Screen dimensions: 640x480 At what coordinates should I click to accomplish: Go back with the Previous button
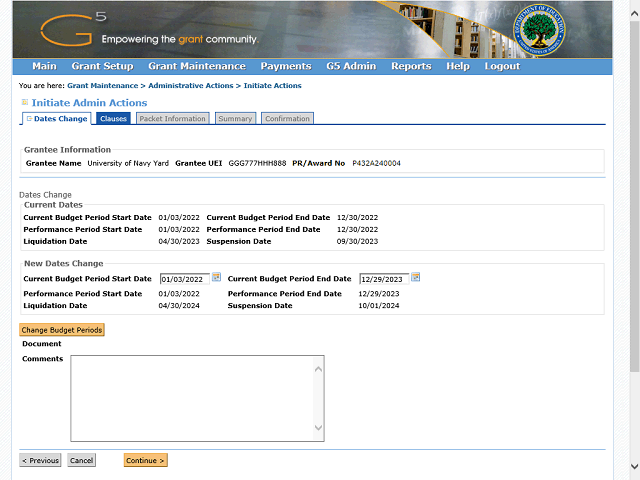[x=40, y=460]
